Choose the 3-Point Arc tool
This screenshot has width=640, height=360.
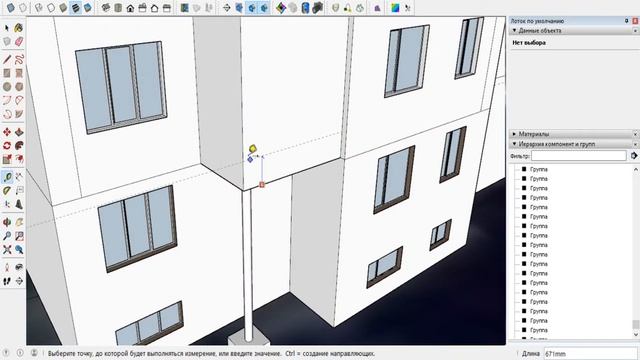(7, 113)
